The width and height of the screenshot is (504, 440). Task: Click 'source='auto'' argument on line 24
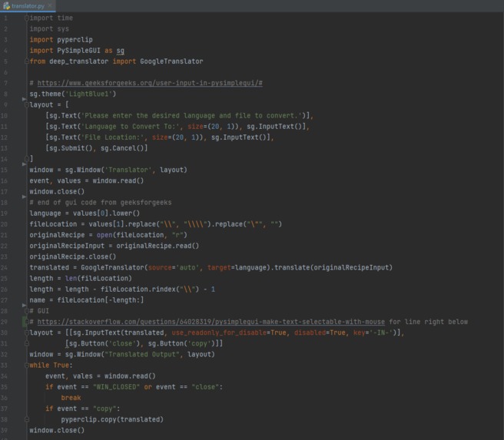(x=174, y=267)
